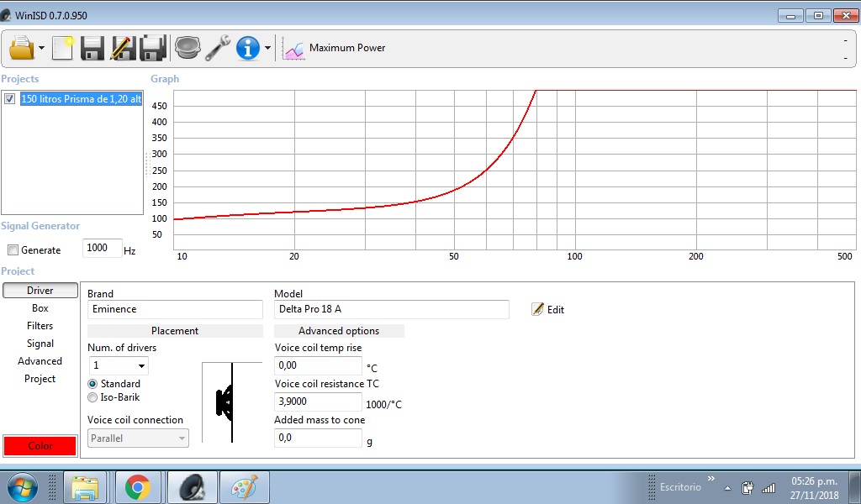Enable the Generate signal checkbox

point(13,250)
